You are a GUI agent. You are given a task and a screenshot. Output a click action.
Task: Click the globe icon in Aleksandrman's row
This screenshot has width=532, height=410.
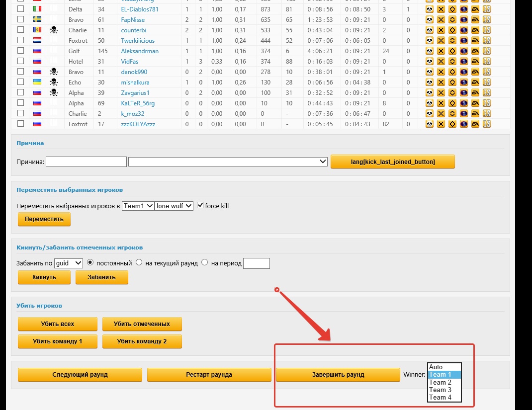coord(463,51)
